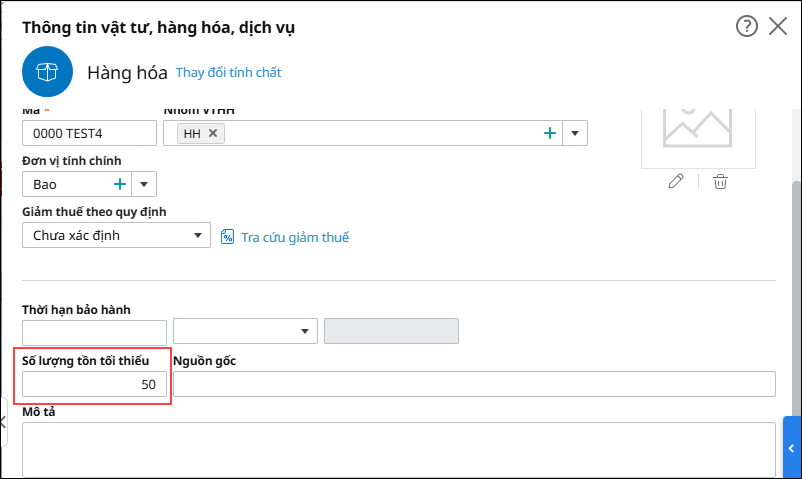Click the help question mark icon
The image size is (802, 479).
[747, 26]
